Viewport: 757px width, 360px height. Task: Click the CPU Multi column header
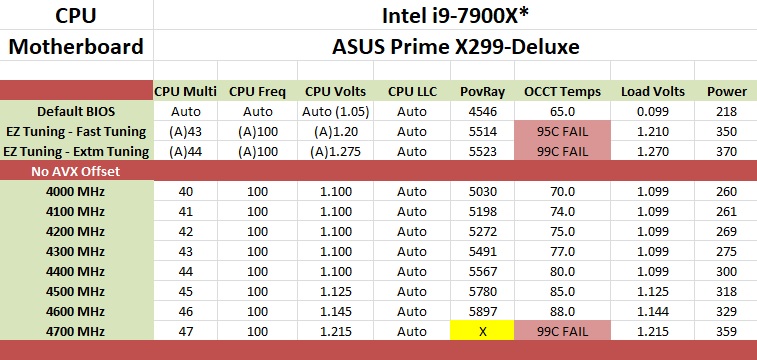tap(185, 91)
